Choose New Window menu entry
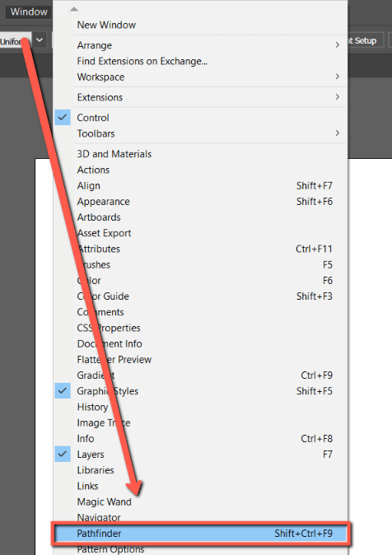 200,25
